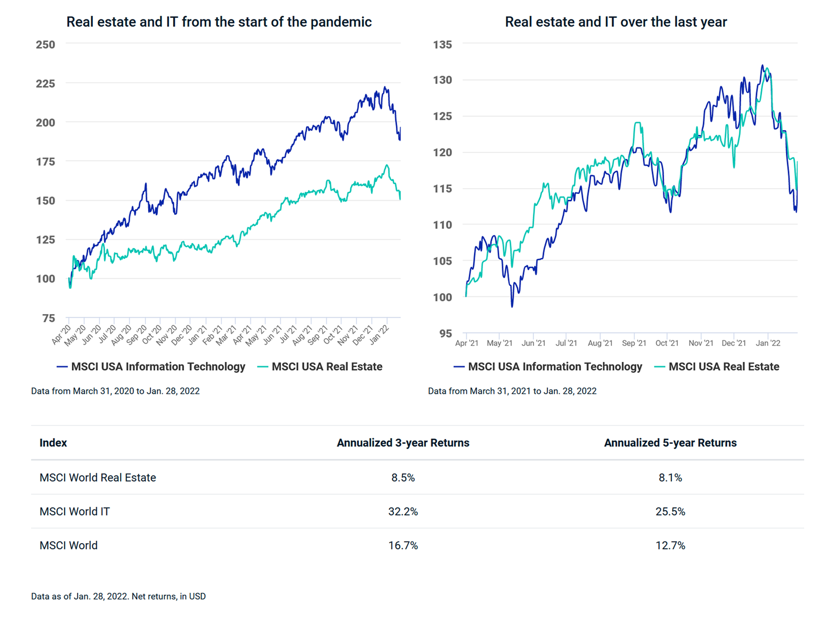Click the Sep '21 label on last-year chart axis
840x624 pixels.
click(634, 343)
